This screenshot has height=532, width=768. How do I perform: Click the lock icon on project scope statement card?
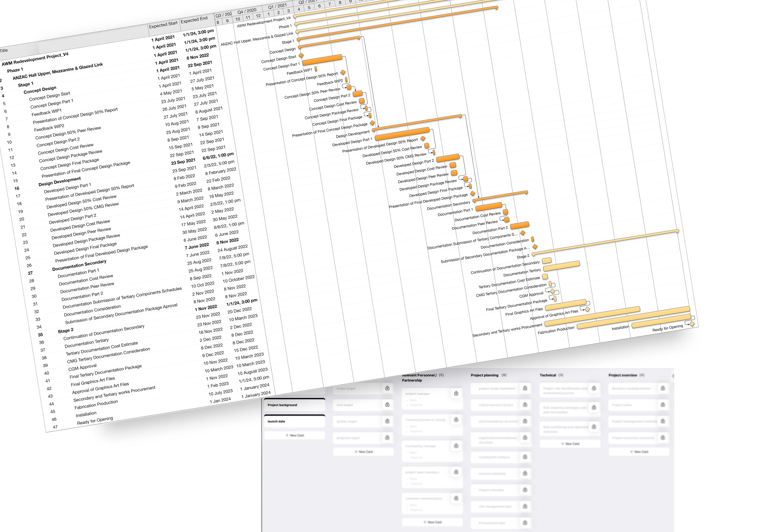(525, 388)
